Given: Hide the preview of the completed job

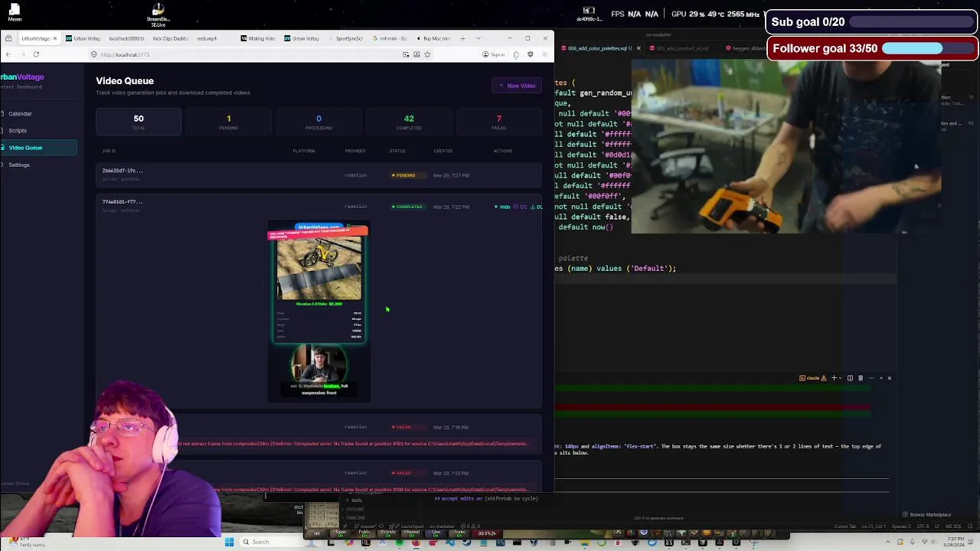Looking at the screenshot, I should coord(502,207).
